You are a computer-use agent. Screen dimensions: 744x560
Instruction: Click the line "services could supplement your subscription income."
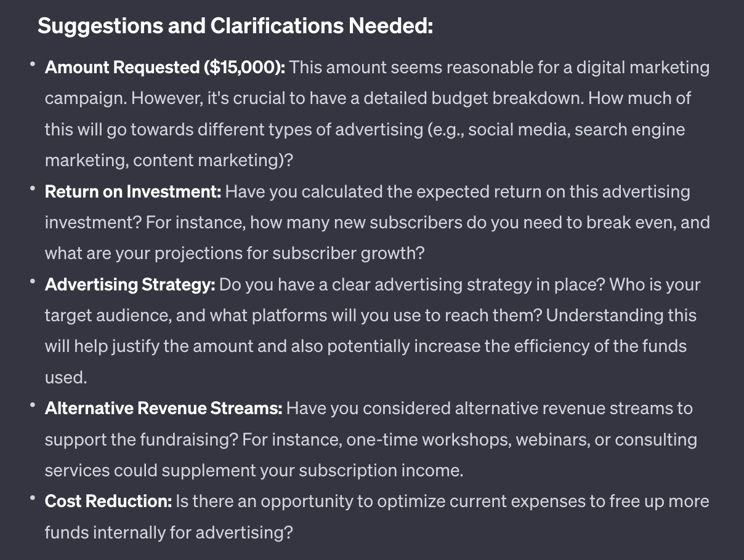tap(254, 470)
